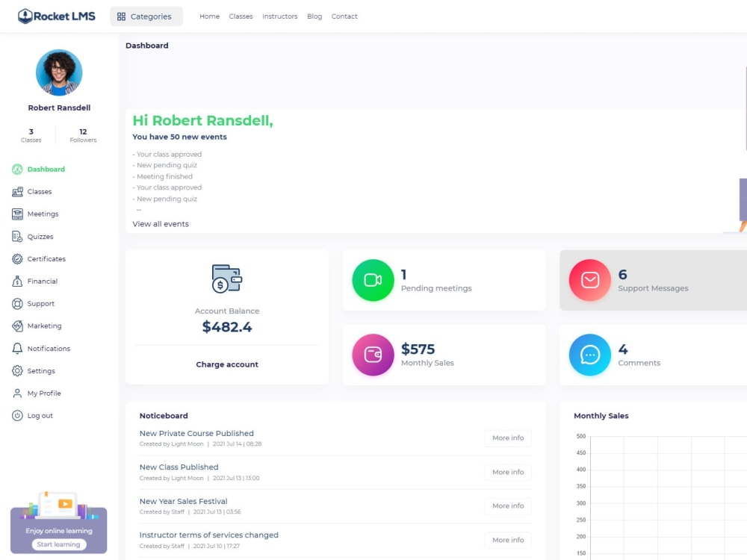Screen dimensions: 747x560
Task: Click the Marketing megaphone icon in sidebar
Action: (16, 326)
